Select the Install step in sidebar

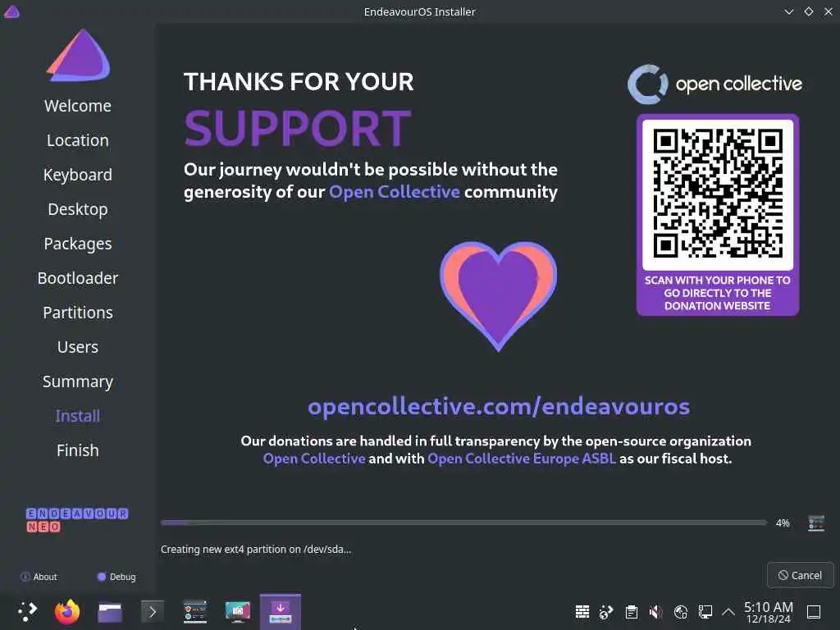[78, 416]
